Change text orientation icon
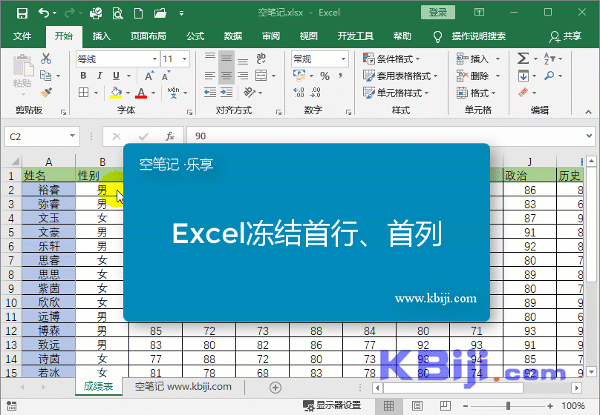Screen dimensions: 600x415 click(249, 92)
